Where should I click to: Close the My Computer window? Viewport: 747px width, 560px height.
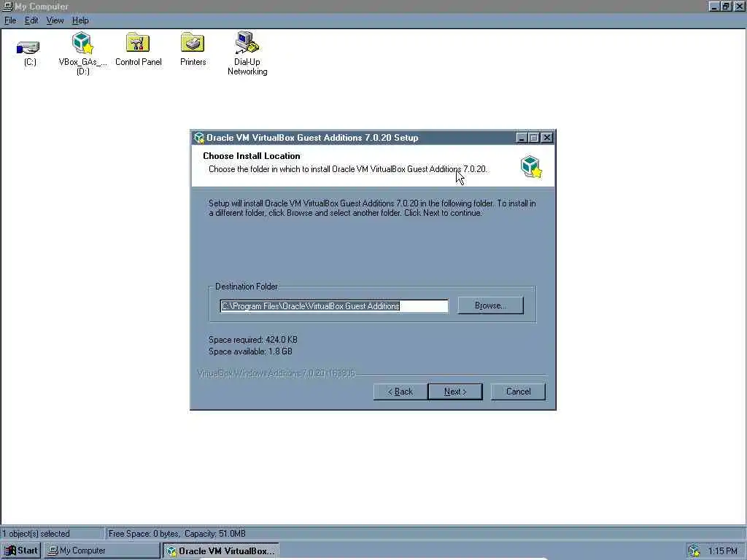pyautogui.click(x=739, y=6)
